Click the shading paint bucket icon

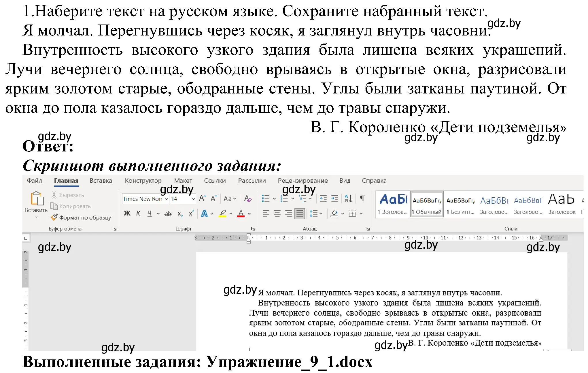click(x=334, y=213)
